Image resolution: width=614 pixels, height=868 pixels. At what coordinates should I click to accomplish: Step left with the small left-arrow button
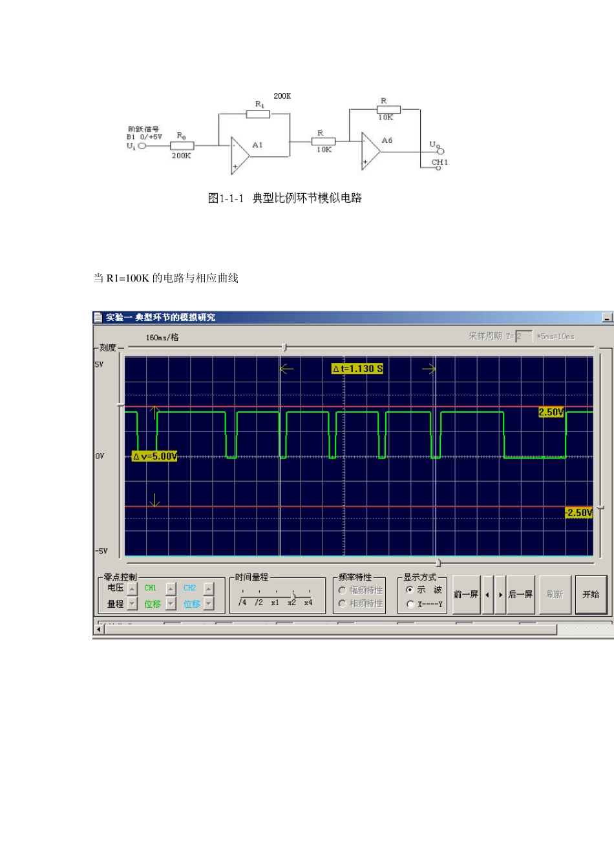coord(487,595)
